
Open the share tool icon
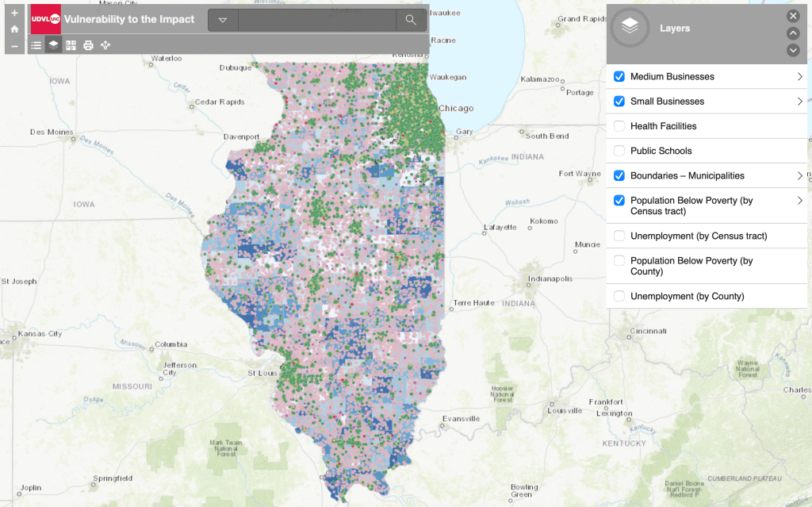[x=105, y=45]
